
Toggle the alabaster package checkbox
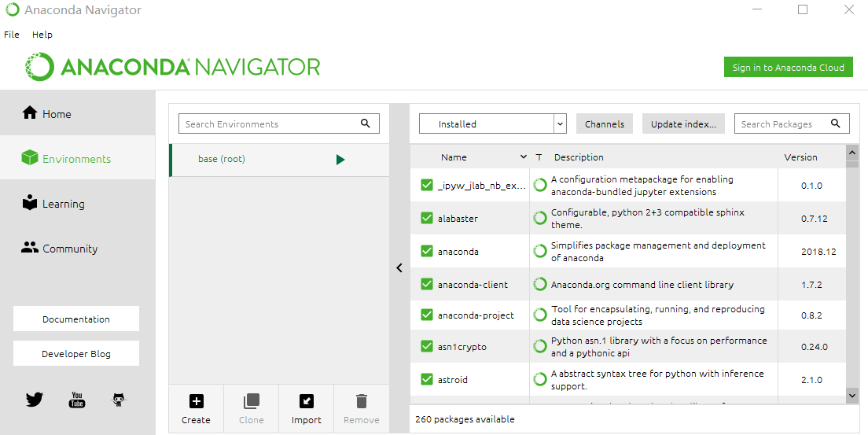(426, 219)
